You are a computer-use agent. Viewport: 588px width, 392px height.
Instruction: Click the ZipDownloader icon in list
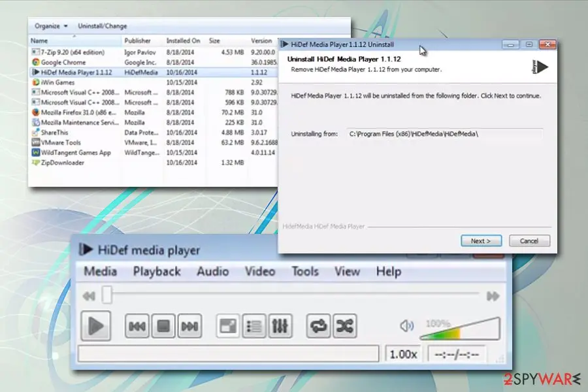[36, 163]
